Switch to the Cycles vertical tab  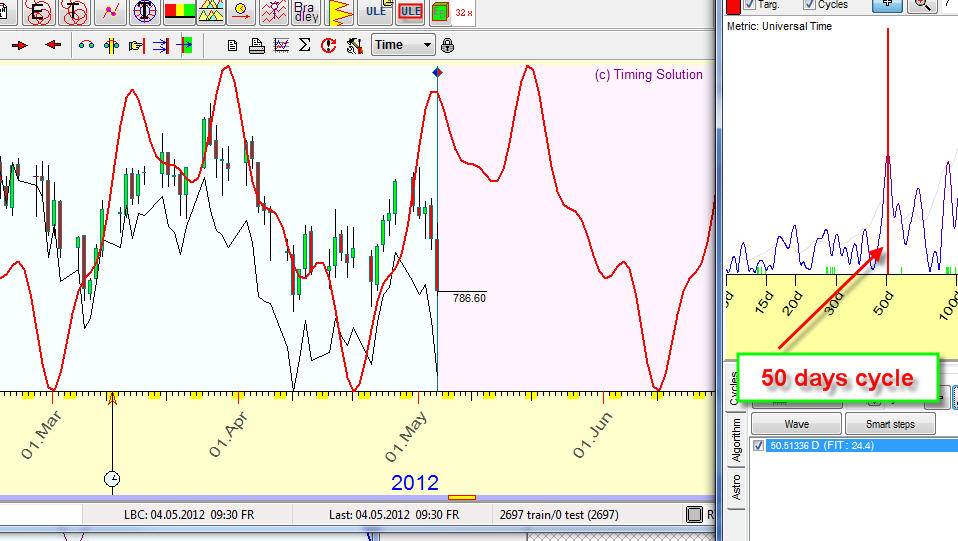point(734,388)
